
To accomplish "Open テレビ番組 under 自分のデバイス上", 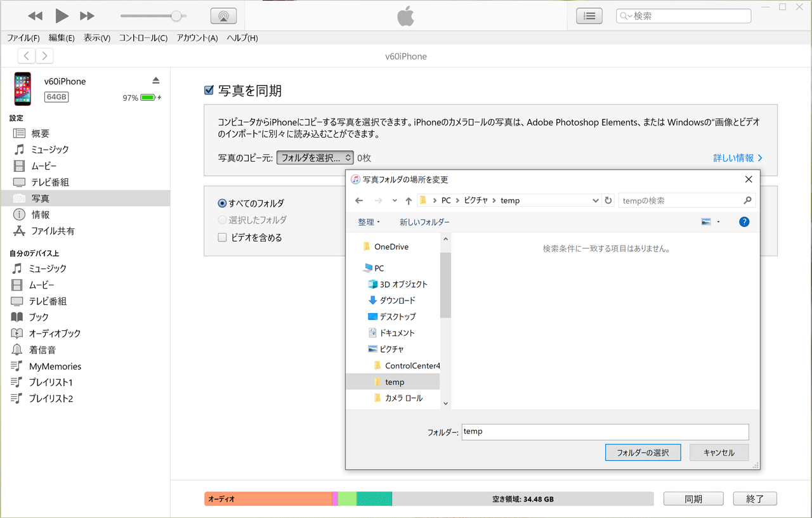I will [x=85, y=301].
